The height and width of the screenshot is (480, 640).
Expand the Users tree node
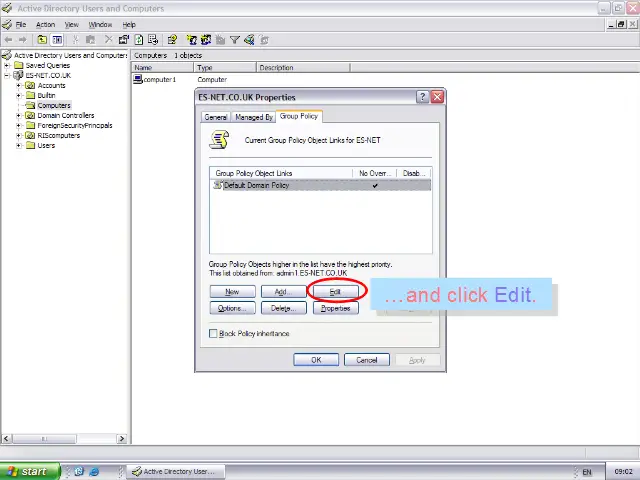[18, 145]
